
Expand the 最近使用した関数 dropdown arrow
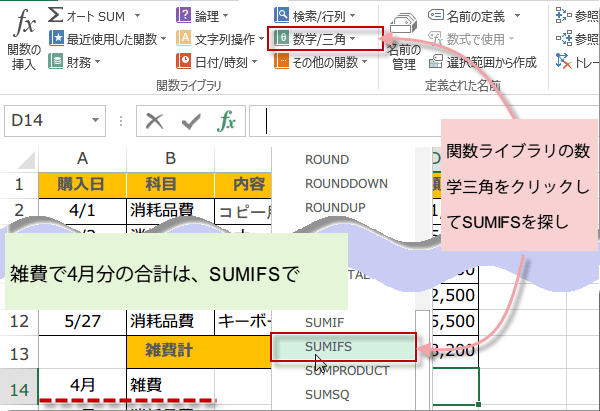pyautogui.click(x=163, y=39)
